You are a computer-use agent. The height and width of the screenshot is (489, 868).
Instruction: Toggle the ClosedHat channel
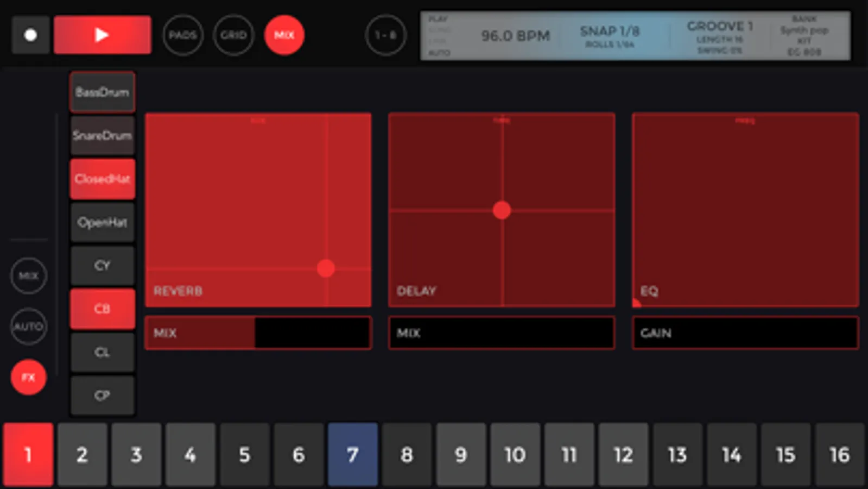[x=103, y=179]
